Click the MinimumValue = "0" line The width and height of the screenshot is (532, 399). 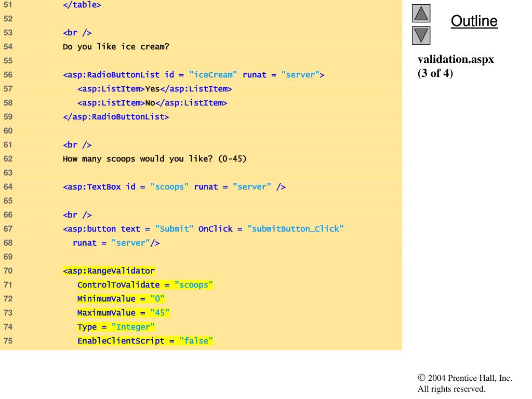pyautogui.click(x=121, y=299)
